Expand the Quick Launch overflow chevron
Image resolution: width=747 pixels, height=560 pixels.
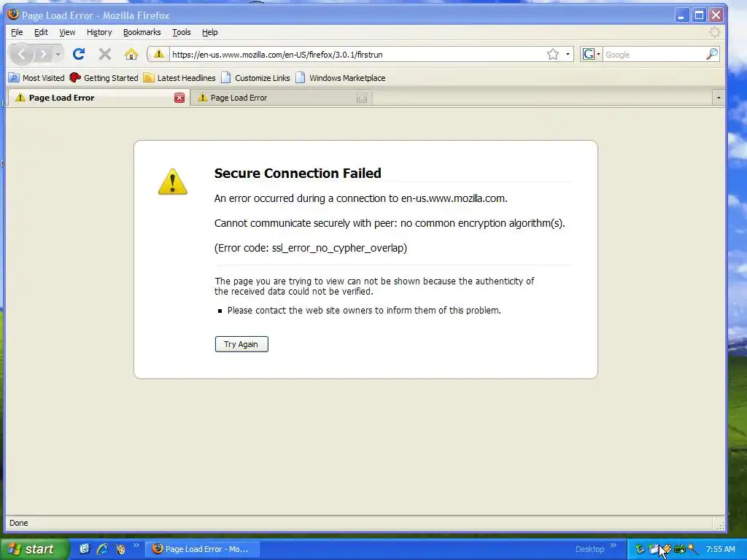[136, 545]
